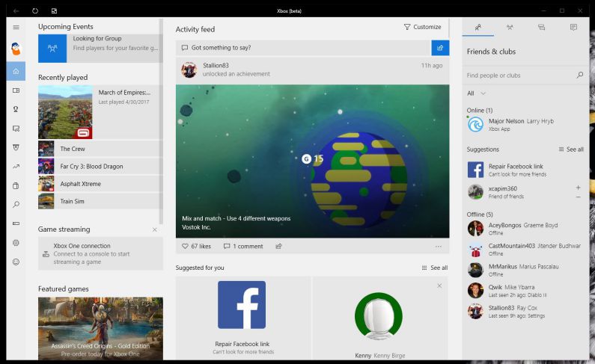Select Stallion83 in friends list

pyautogui.click(x=525, y=312)
